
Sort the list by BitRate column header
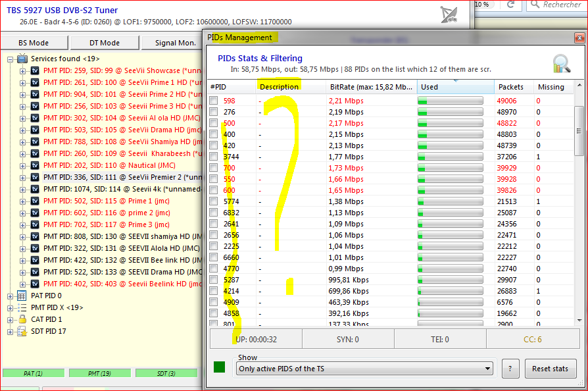371,87
